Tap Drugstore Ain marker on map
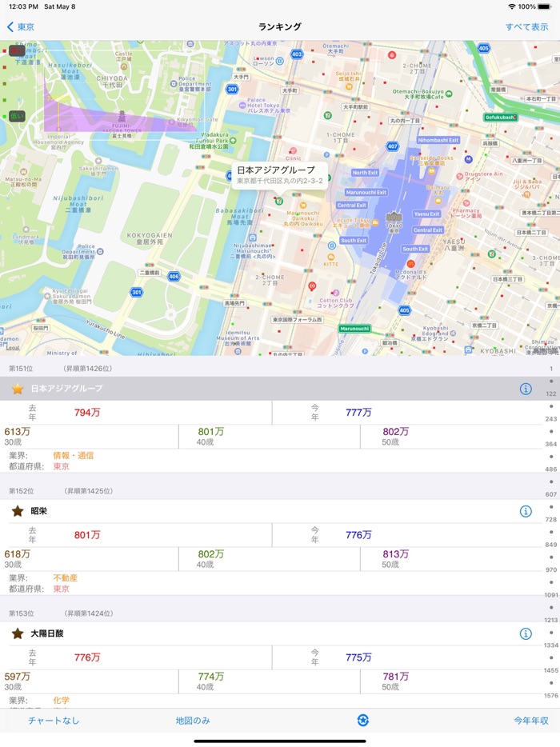 459,176
